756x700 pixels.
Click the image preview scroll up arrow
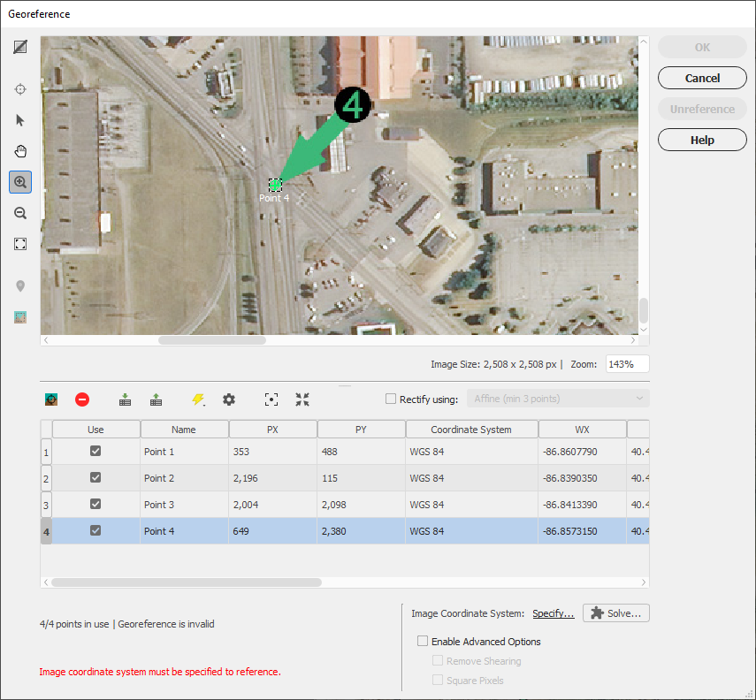coord(644,42)
